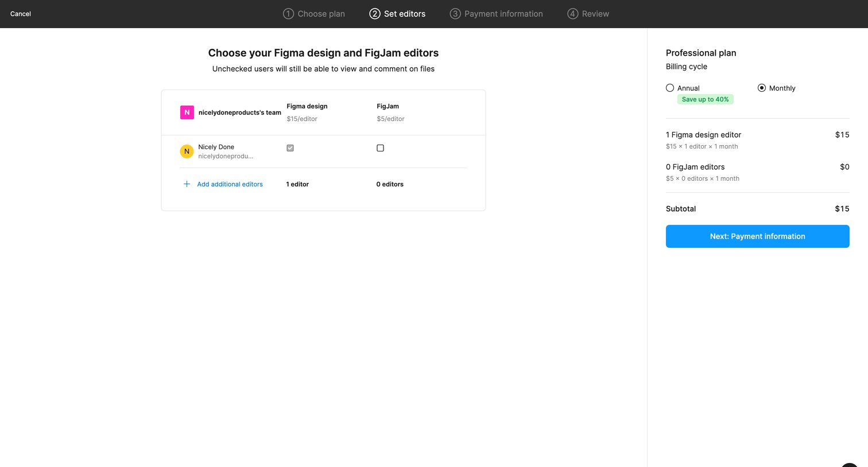Click the Professional plan heading
Screen dimensions: 868x467
tap(701, 53)
